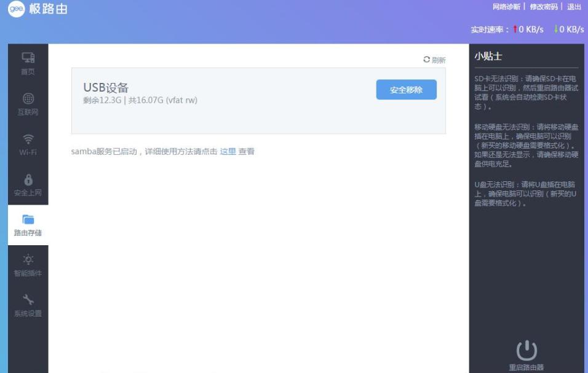The width and height of the screenshot is (588, 373).
Task: Click 安全移除 to eject the USB device
Action: [406, 90]
